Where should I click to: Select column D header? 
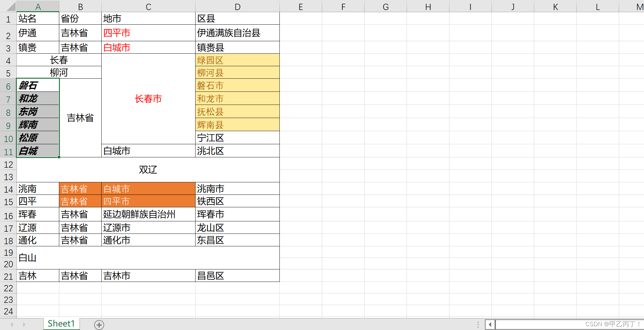point(238,7)
